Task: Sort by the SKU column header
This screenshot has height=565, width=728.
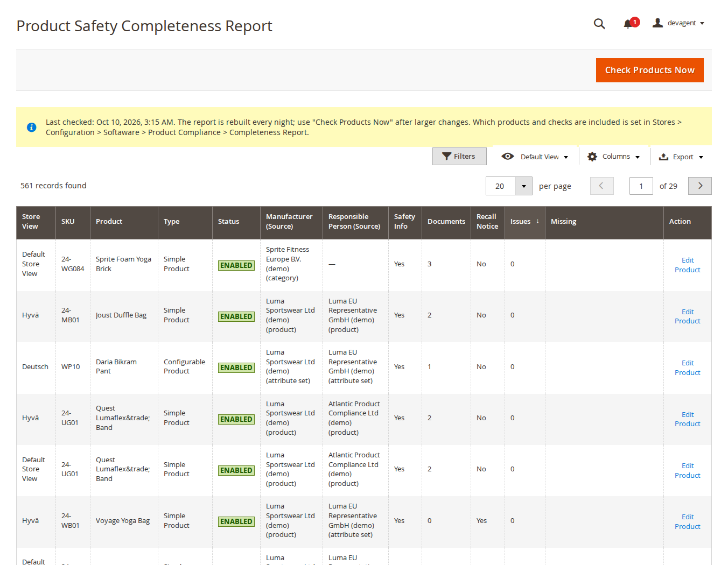Action: [x=73, y=222]
